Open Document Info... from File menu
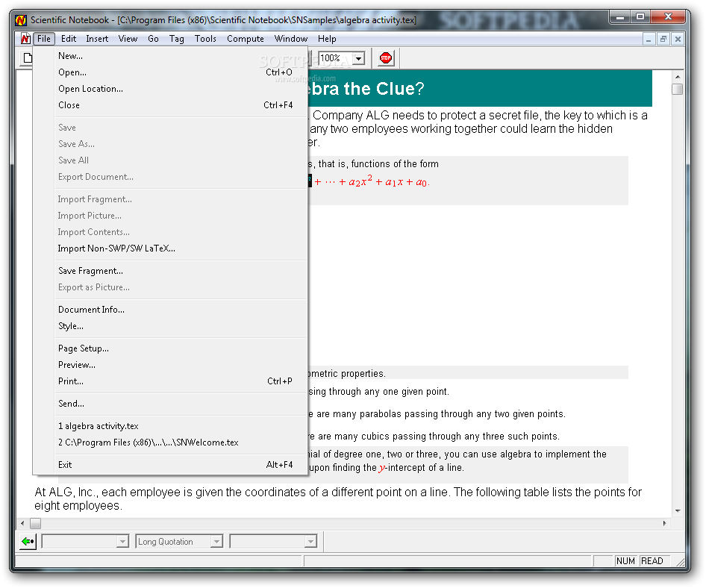The width and height of the screenshot is (706, 588). tap(171, 310)
